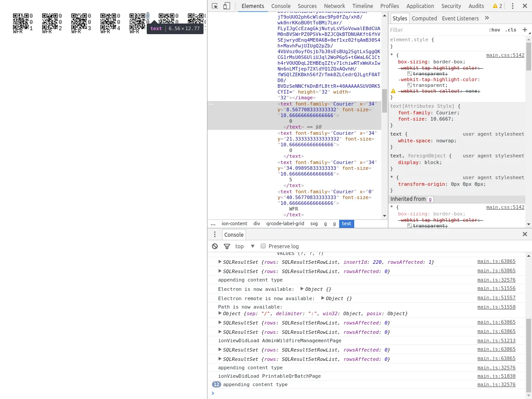This screenshot has width=532, height=399.
Task: Open the DevTools three-dot customize menu
Action: click(512, 6)
